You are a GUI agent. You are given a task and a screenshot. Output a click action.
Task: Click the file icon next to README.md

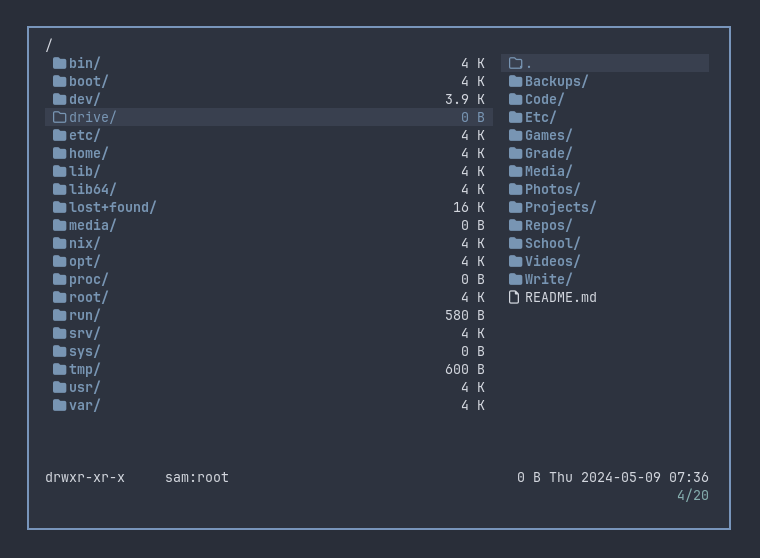click(x=514, y=297)
